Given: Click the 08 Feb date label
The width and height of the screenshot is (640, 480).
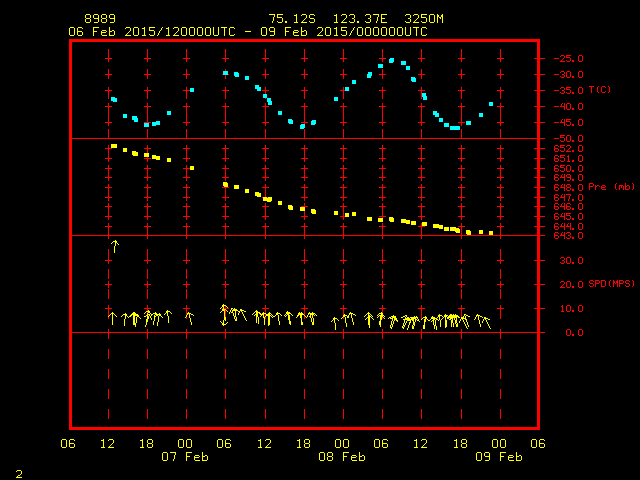Looking at the screenshot, I should (342, 457).
